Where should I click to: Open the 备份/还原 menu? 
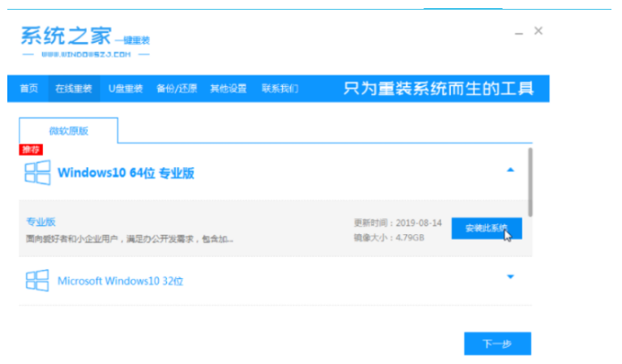click(x=176, y=88)
